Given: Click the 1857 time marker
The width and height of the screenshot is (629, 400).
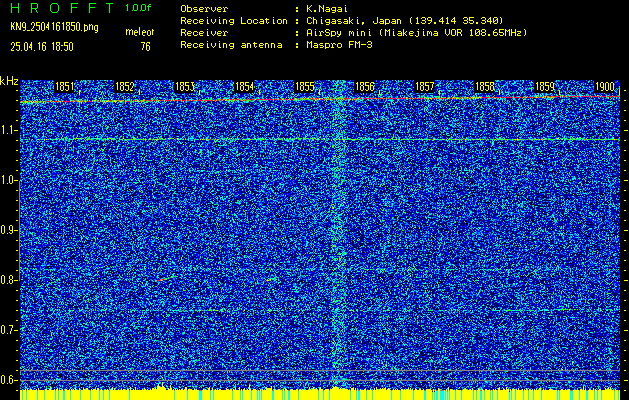Looking at the screenshot, I should 425,87.
